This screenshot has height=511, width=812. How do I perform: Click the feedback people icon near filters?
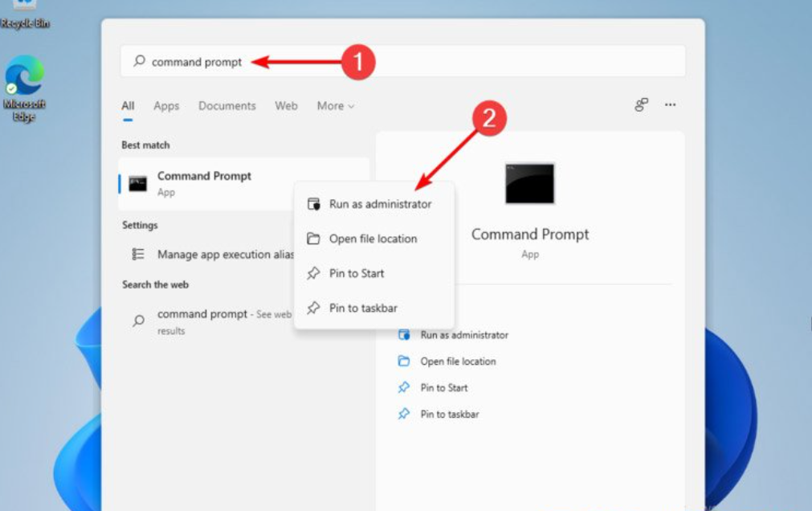coord(641,105)
